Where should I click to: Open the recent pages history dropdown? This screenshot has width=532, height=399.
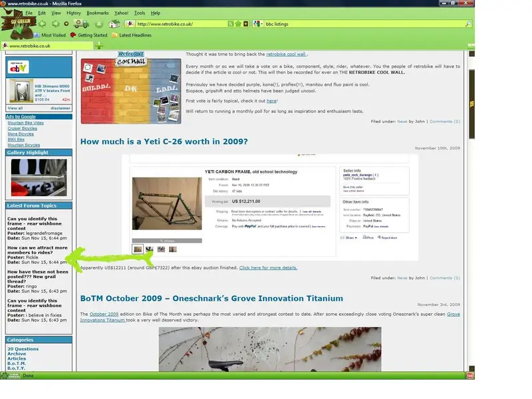coord(66,24)
